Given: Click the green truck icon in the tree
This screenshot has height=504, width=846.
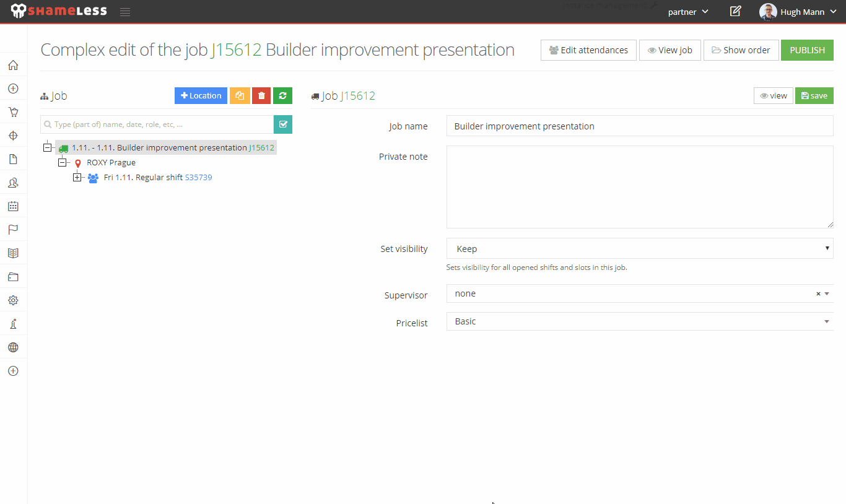Looking at the screenshot, I should pyautogui.click(x=63, y=148).
